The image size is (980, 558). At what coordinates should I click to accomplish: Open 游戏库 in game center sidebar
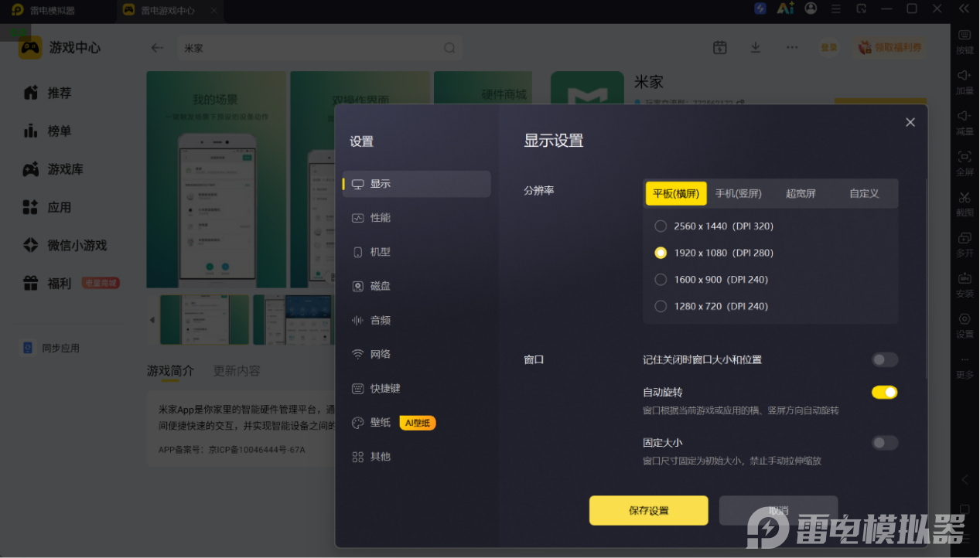tap(53, 169)
